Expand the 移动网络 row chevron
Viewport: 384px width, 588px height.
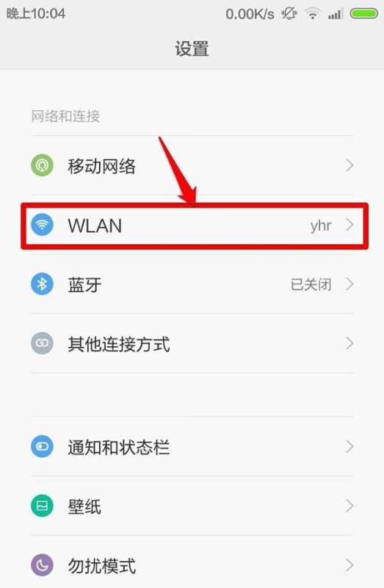click(x=349, y=165)
